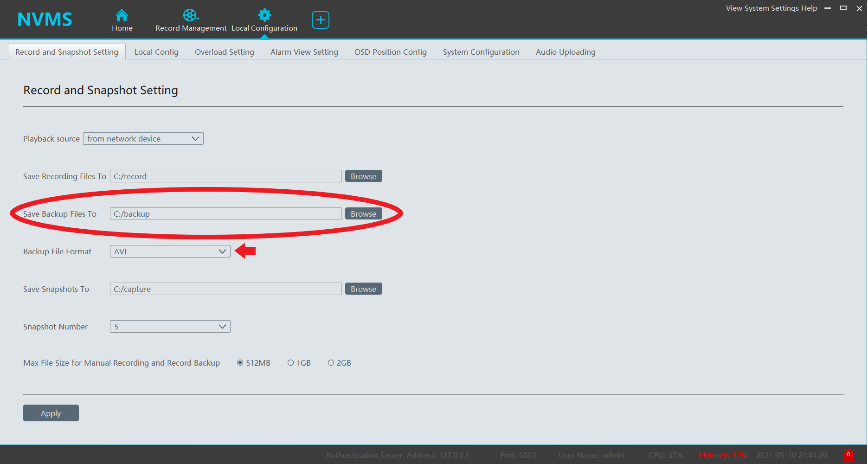Screen dimensions: 868x464
Task: Open the Overload Setting tab
Action: pyautogui.click(x=224, y=52)
